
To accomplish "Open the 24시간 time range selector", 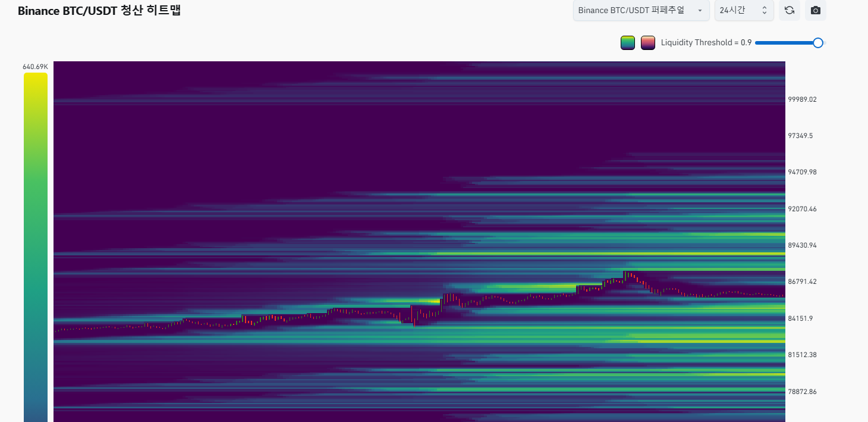I will 744,10.
